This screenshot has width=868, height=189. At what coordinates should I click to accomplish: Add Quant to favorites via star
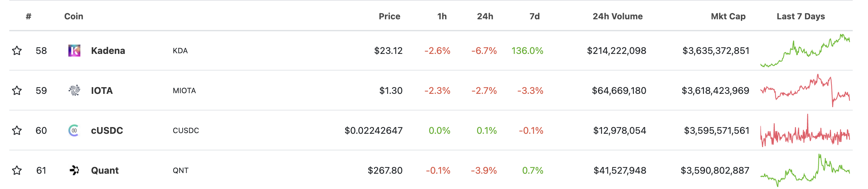pyautogui.click(x=17, y=170)
